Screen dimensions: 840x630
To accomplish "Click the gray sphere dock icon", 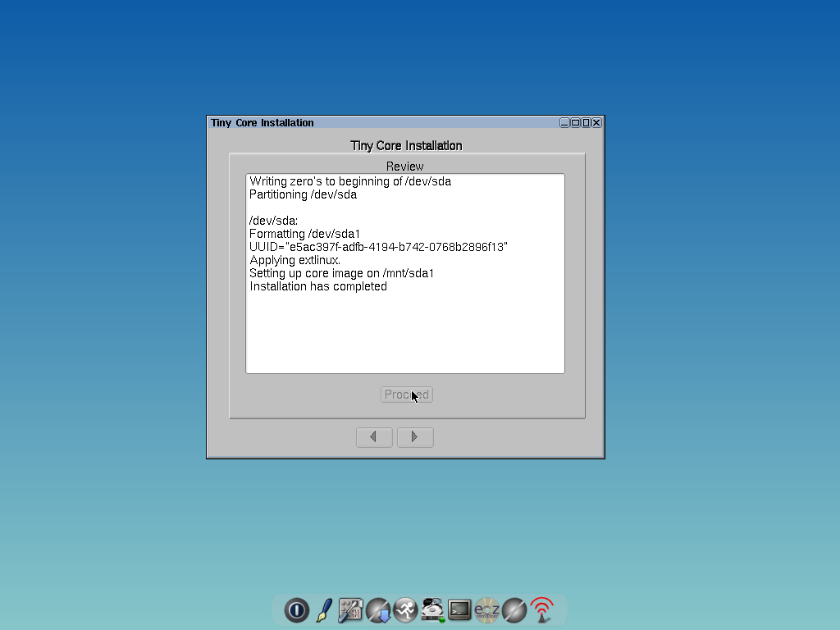I will (x=514, y=610).
